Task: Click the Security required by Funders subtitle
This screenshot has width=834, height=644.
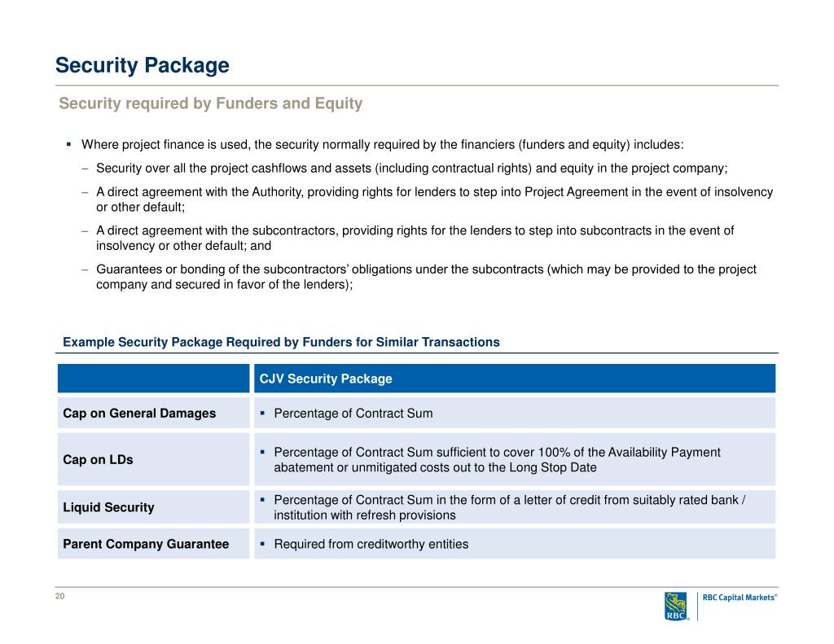Action: pos(211,103)
